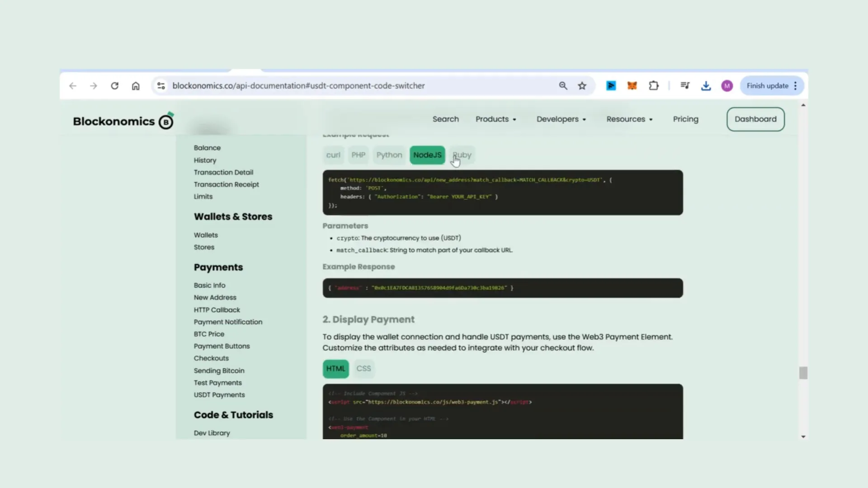Click the Code & Tutorials heading
Image resolution: width=868 pixels, height=488 pixels.
coord(233,415)
